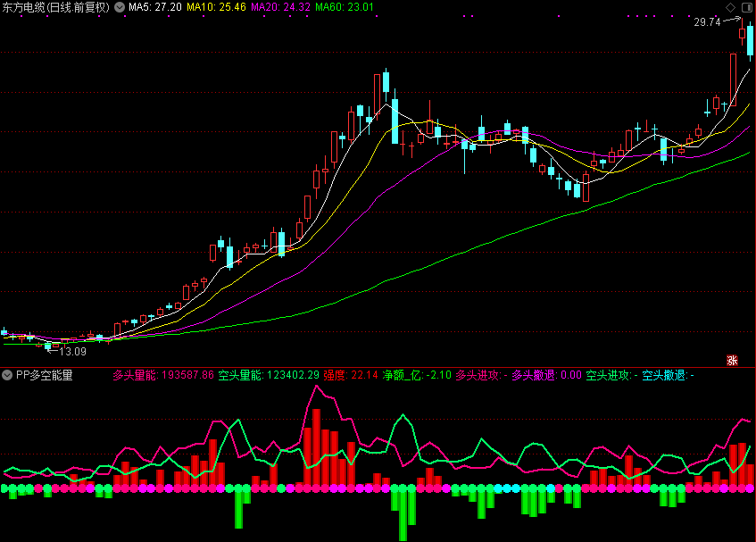
Task: Click the MA5: 27.20 label
Action: pos(154,7)
